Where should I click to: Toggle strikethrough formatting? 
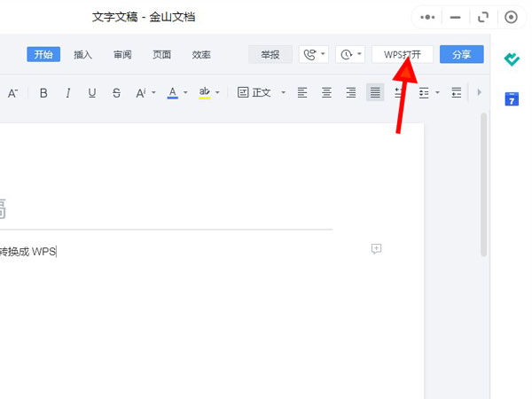tap(116, 93)
